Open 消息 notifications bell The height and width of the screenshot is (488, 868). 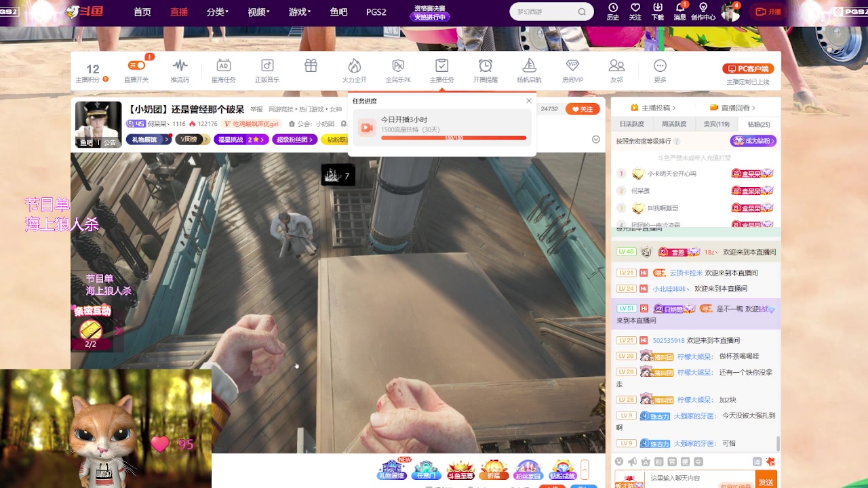(680, 12)
